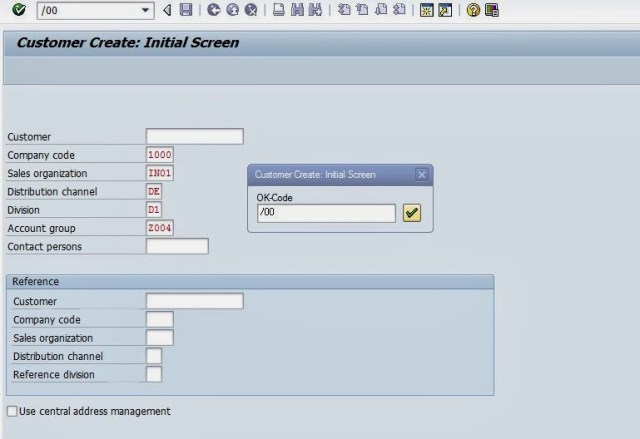Click the command field showing /00

pos(95,10)
